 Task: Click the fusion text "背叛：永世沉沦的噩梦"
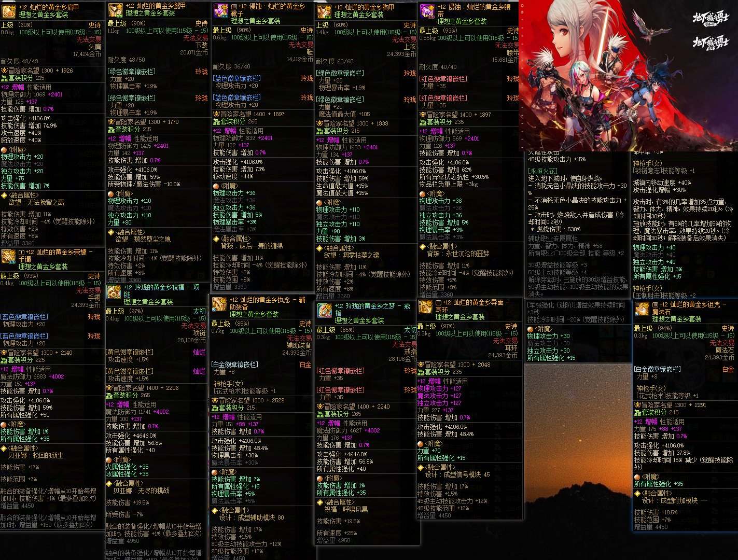(x=458, y=254)
